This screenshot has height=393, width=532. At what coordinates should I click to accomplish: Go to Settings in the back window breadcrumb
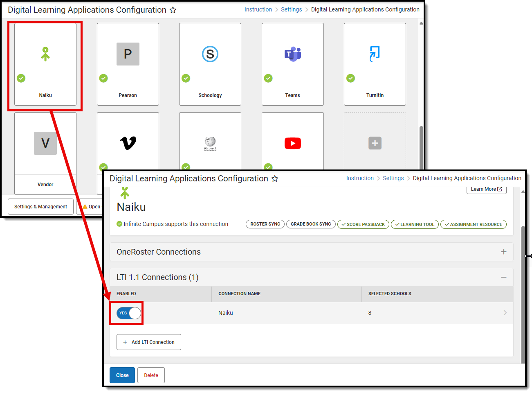(292, 9)
